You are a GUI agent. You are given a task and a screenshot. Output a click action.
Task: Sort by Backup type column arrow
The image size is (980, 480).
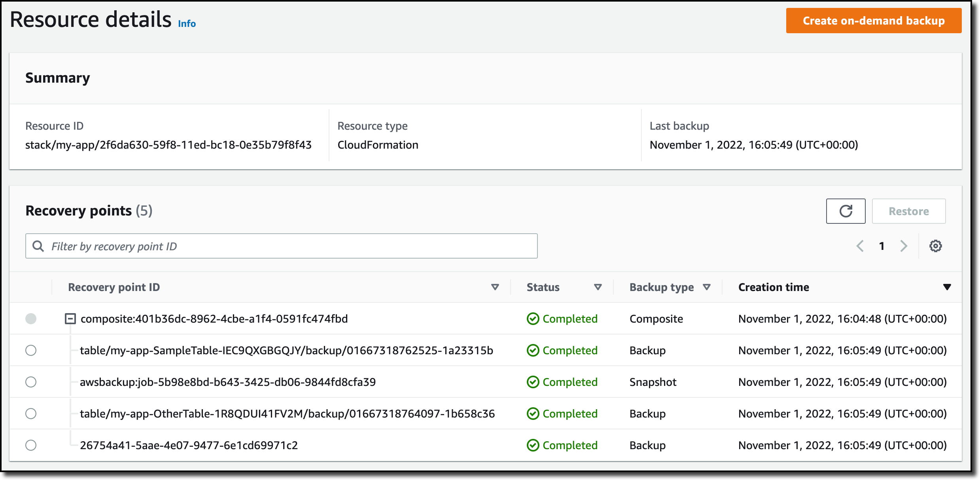(x=707, y=287)
